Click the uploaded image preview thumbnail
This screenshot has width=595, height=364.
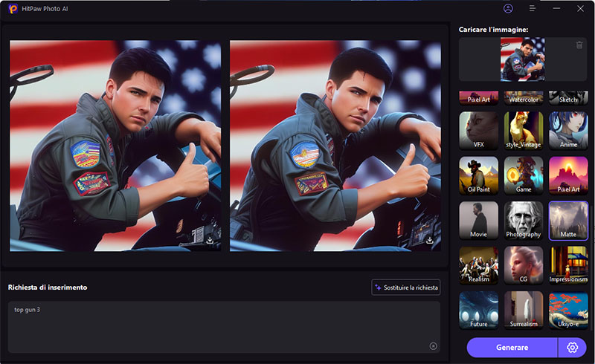pyautogui.click(x=522, y=59)
